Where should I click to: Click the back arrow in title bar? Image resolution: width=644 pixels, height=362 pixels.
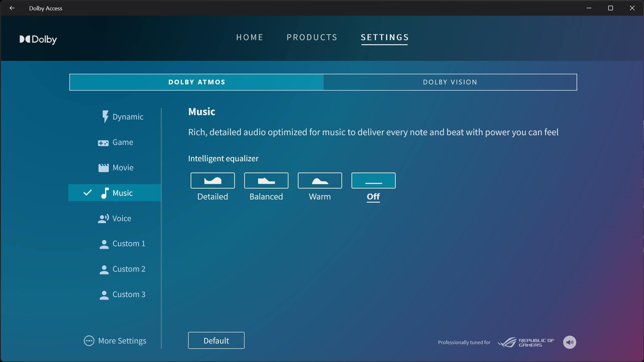12,8
